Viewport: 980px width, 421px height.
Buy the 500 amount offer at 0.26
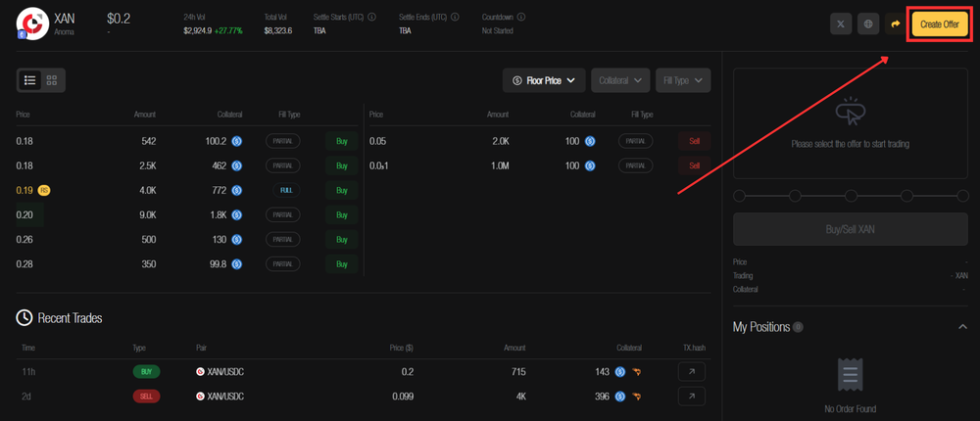click(342, 239)
